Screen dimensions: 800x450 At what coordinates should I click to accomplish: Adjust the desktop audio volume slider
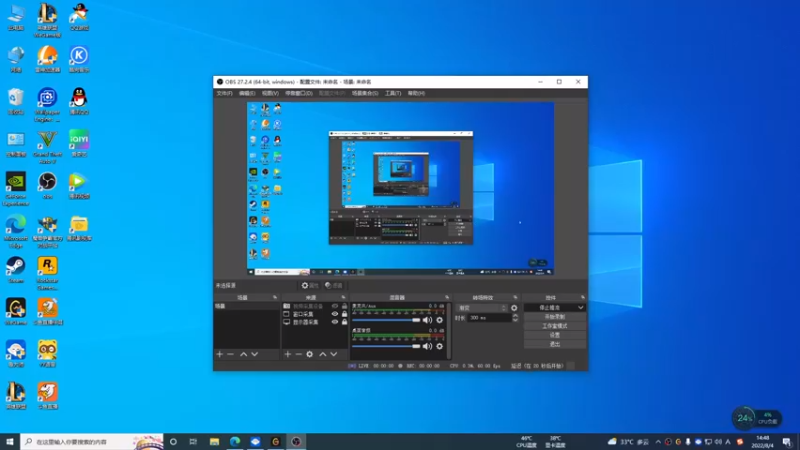click(x=386, y=346)
